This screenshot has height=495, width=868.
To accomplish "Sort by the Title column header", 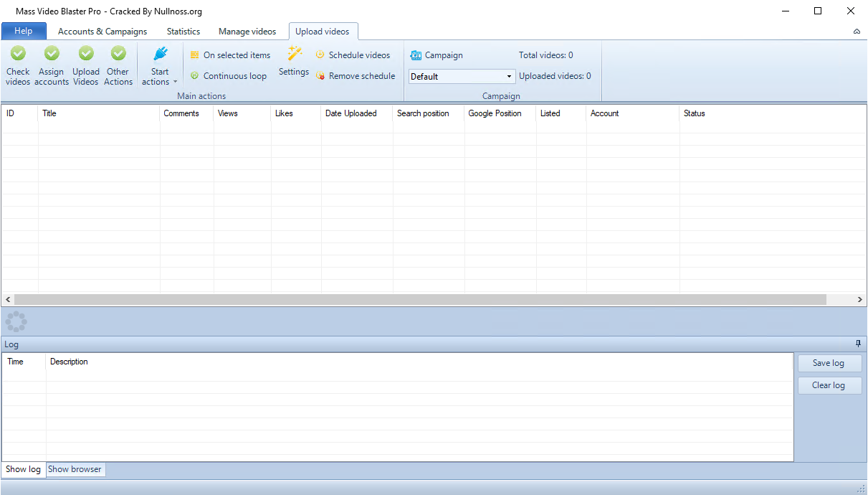I will [99, 113].
